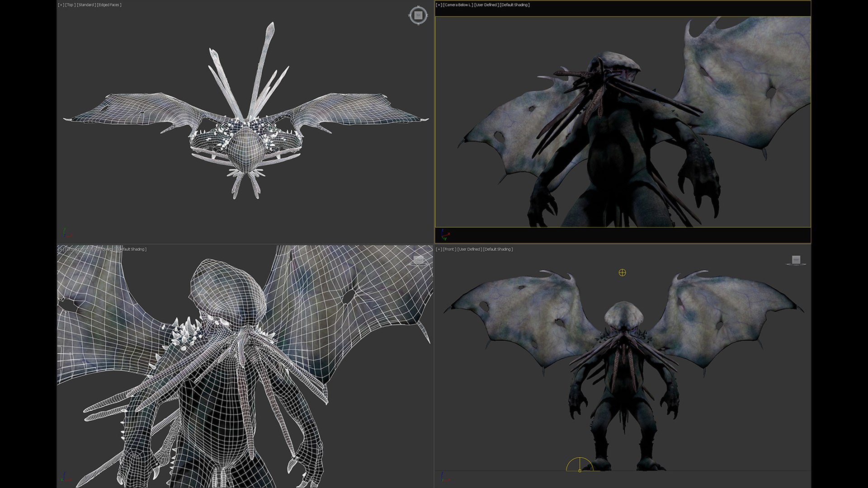Open the [Standard] menu in Top viewport
The height and width of the screenshot is (488, 868).
click(86, 5)
